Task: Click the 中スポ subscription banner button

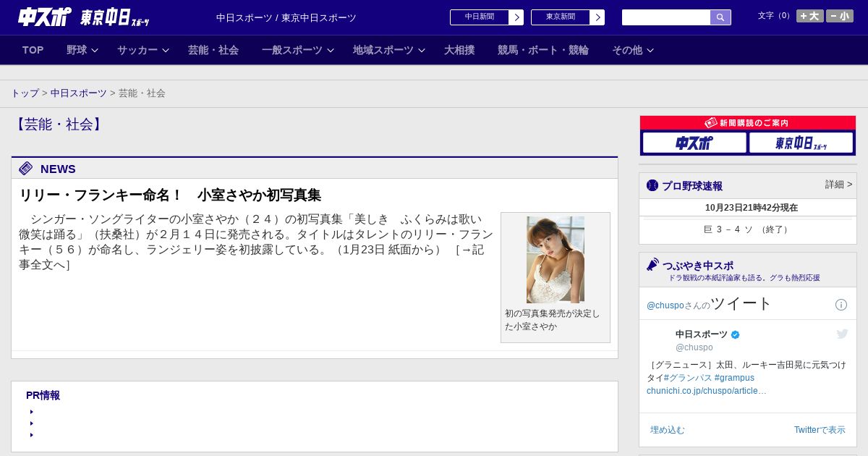Action: pyautogui.click(x=694, y=143)
